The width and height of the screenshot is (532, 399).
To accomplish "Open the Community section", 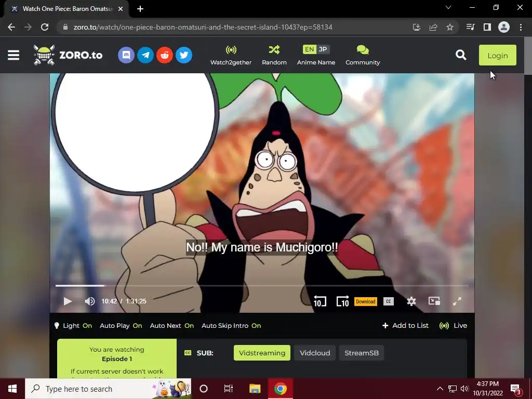I will (x=363, y=55).
